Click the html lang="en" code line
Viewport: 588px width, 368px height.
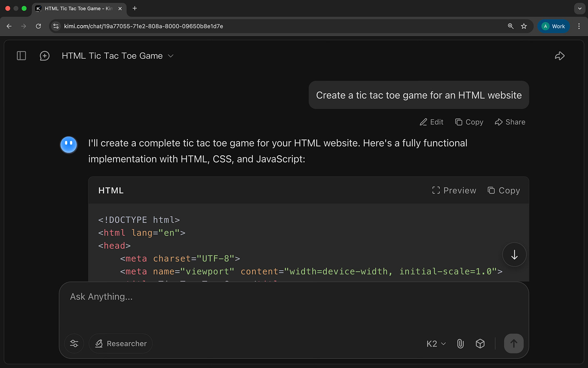click(142, 233)
